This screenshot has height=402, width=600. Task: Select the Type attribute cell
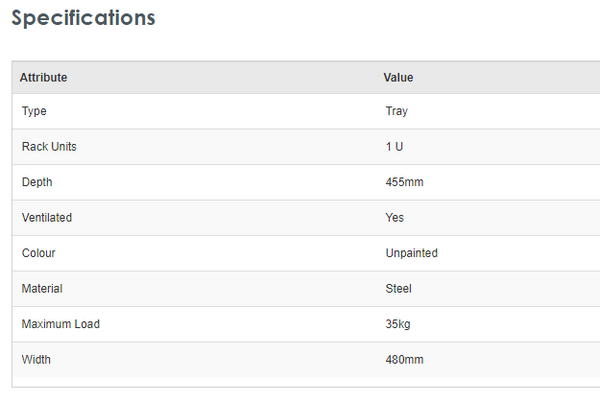34,111
